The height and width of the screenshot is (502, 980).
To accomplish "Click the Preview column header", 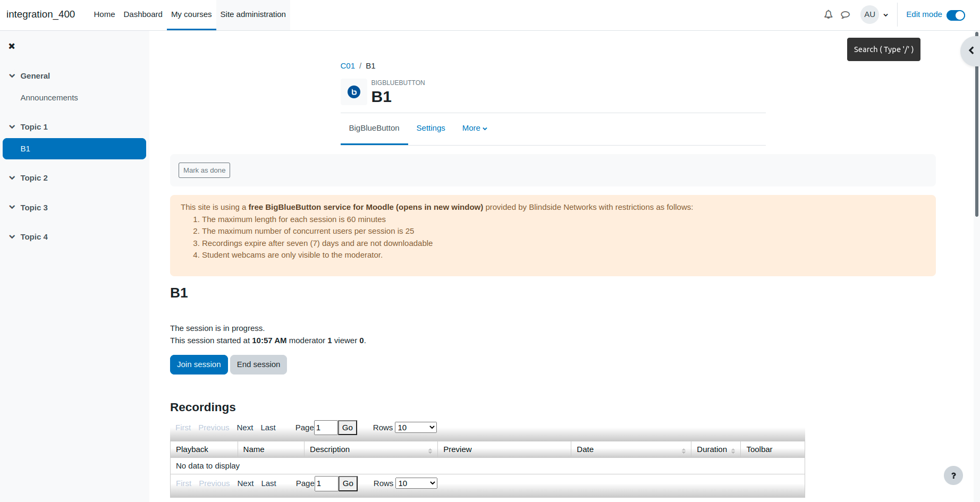I will coord(504,449).
